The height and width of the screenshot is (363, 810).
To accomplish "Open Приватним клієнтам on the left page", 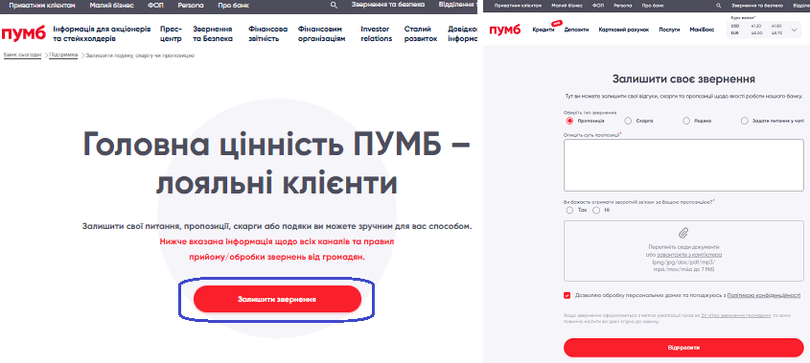I will tap(42, 5).
